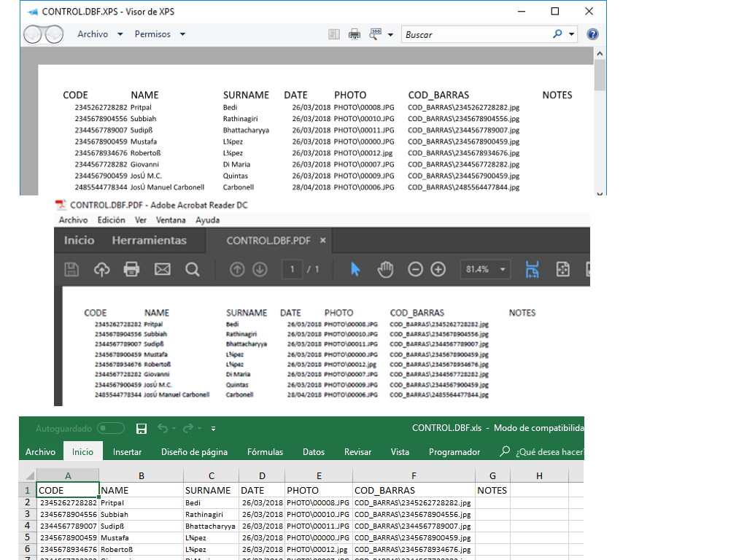Select the hand pan tool in Acrobat
The image size is (747, 560).
pos(385,269)
